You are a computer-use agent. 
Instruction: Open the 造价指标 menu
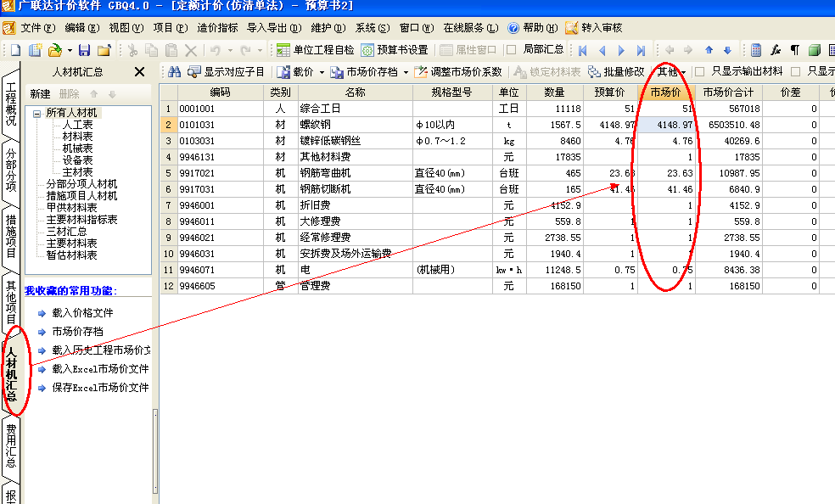tap(217, 28)
